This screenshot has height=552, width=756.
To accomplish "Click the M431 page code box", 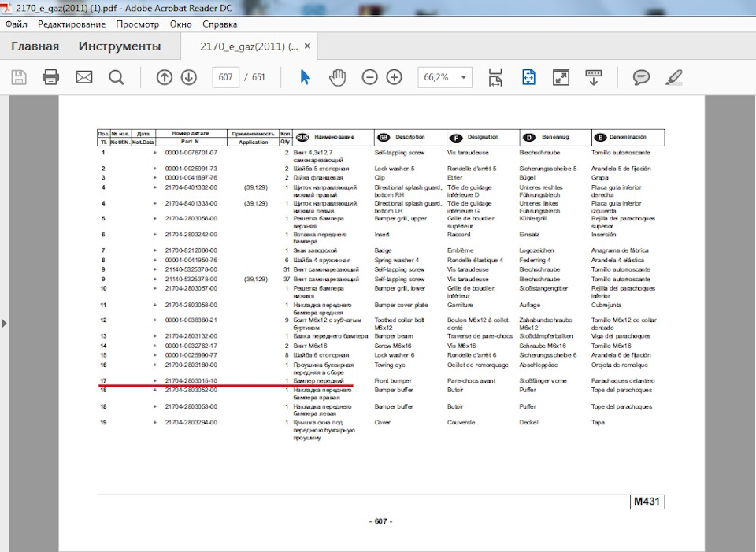I will coord(647,502).
